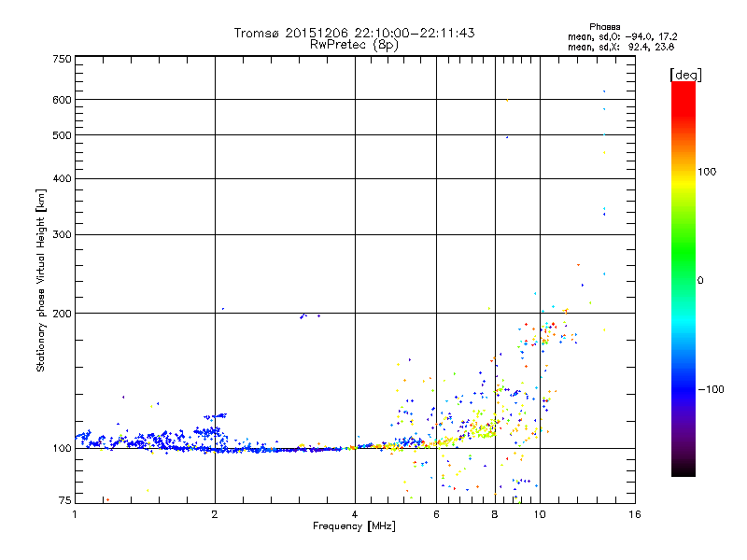Click the 'RwPretec (8p)' subtitle
747x560 pixels.
coord(354,45)
